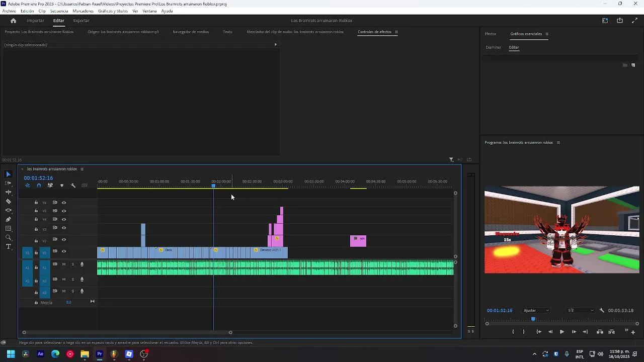Toggle full screen video output icon
The image size is (644, 362).
click(x=634, y=21)
